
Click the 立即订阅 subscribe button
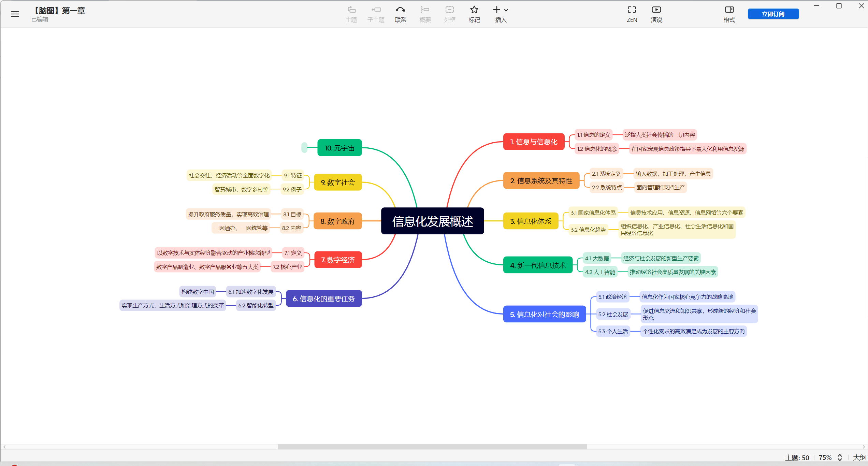[773, 14]
